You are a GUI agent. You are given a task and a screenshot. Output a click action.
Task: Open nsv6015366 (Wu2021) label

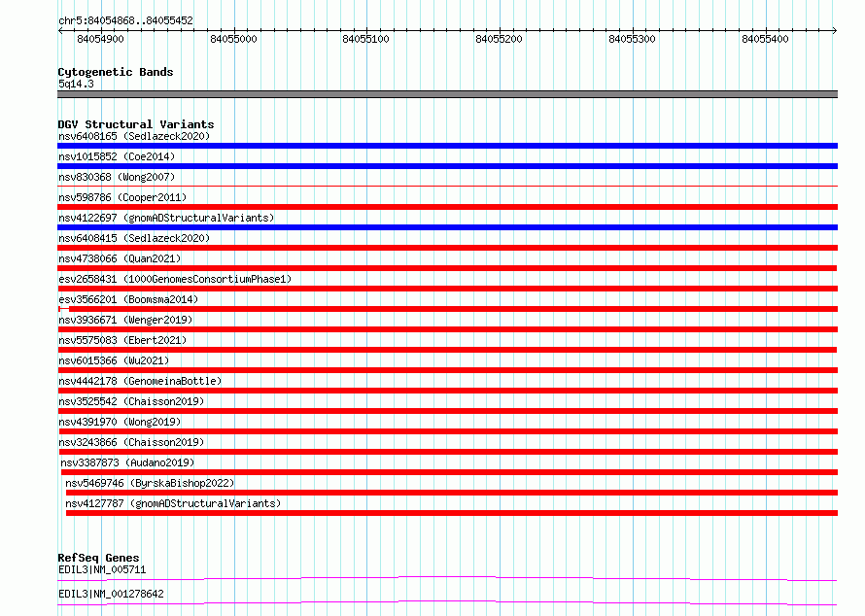tap(114, 360)
